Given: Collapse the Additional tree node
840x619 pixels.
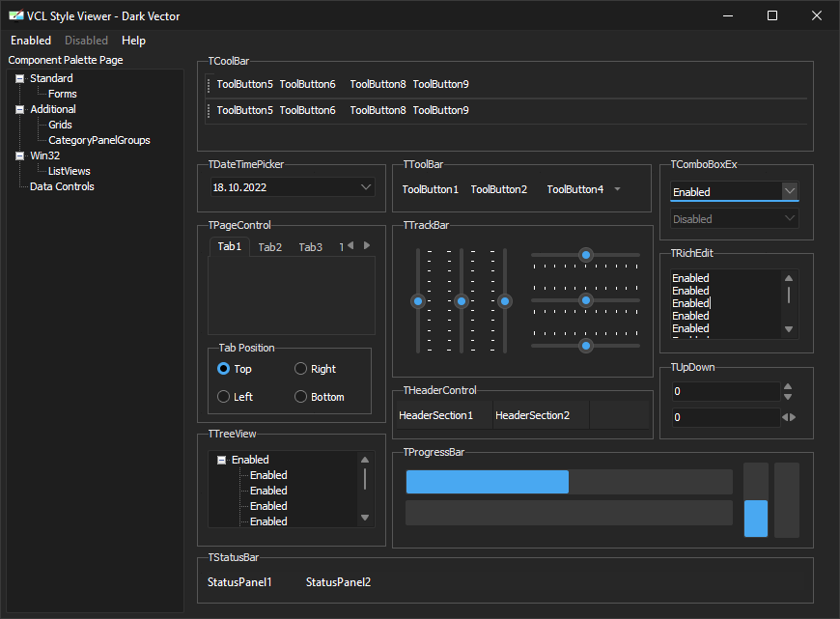Looking at the screenshot, I should (20, 109).
